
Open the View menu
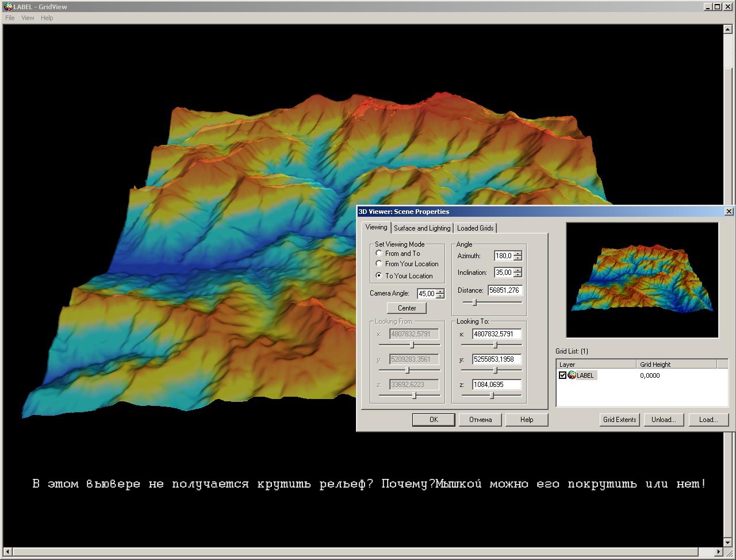point(28,18)
